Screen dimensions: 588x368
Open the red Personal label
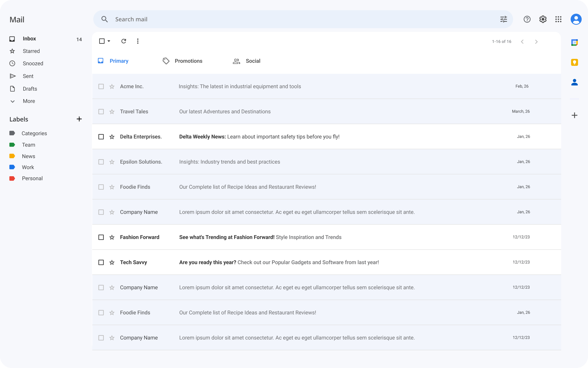[x=26, y=178]
